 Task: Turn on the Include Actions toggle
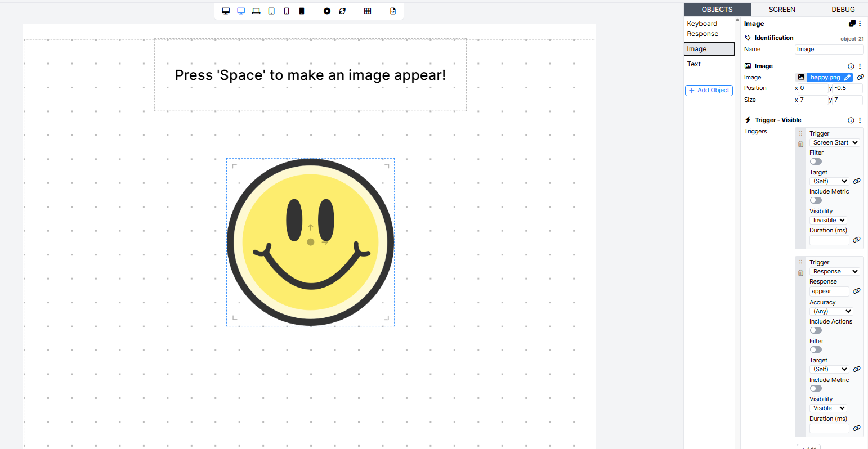click(x=815, y=330)
